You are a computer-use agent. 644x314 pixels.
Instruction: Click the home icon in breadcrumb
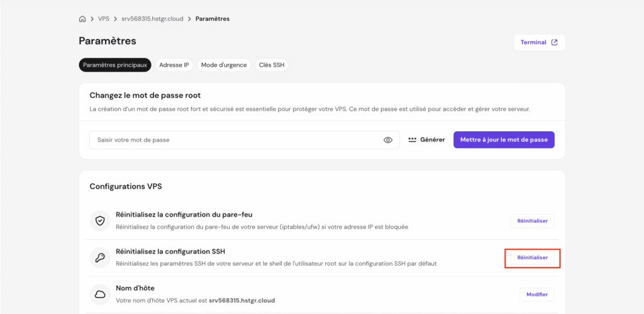(82, 19)
